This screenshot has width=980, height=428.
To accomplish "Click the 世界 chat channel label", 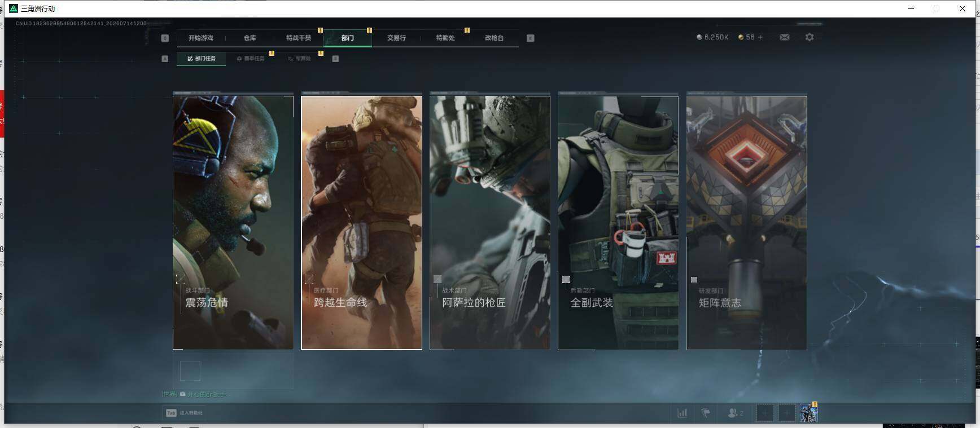I will [169, 394].
